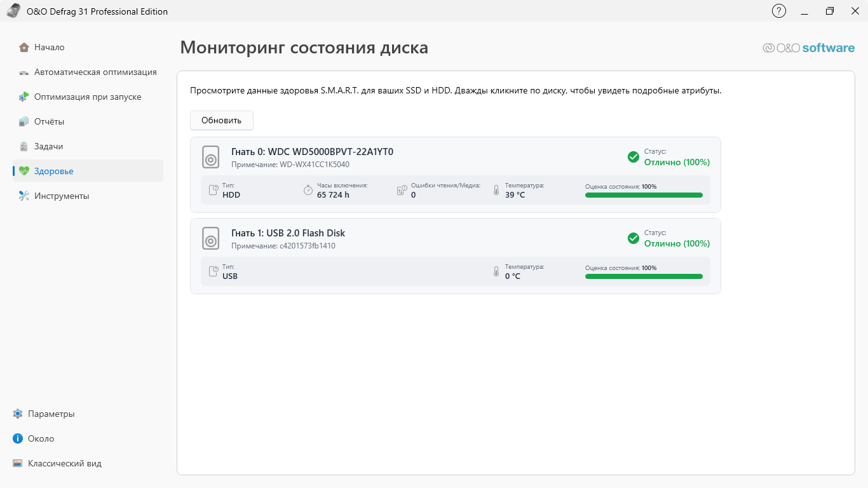Click the HDD type value

click(231, 195)
